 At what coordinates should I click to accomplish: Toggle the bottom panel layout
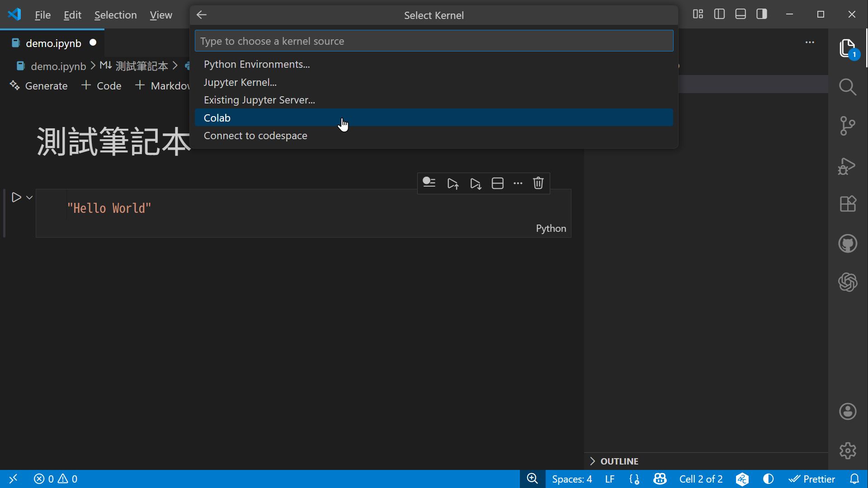[x=741, y=14]
